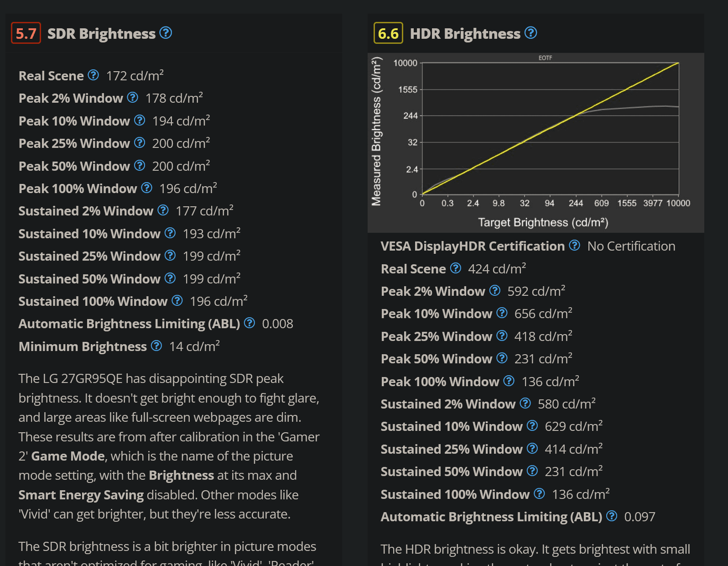Viewport: 728px width, 566px height.
Task: Show info for SDR Sustained 2% Window
Action: (x=163, y=210)
